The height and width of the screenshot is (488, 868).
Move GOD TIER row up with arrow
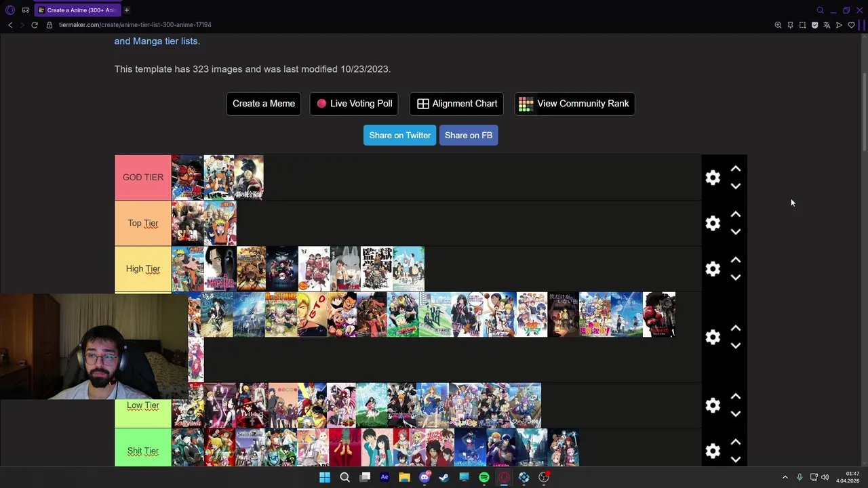pos(736,169)
